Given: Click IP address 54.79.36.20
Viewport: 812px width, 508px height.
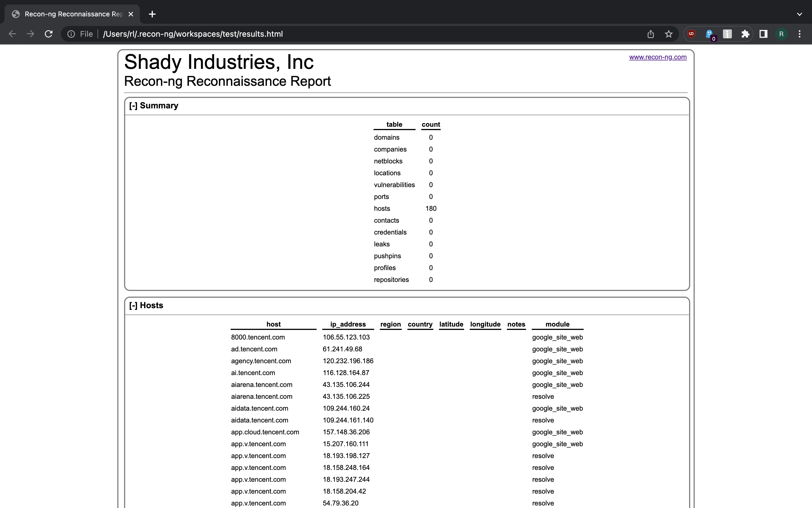Looking at the screenshot, I should [341, 503].
